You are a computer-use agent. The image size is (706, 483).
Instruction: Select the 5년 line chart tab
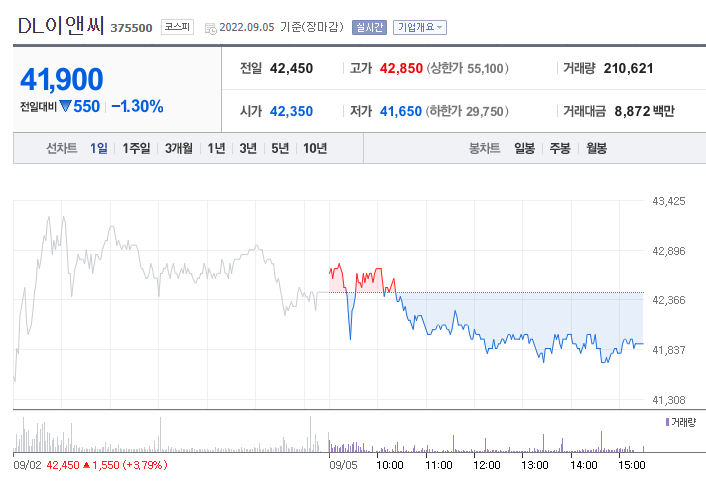click(x=280, y=148)
